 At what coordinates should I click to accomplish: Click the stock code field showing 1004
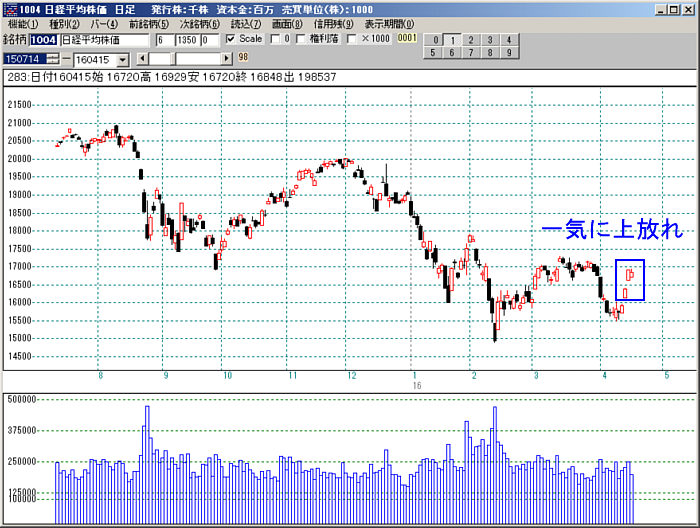coord(43,40)
